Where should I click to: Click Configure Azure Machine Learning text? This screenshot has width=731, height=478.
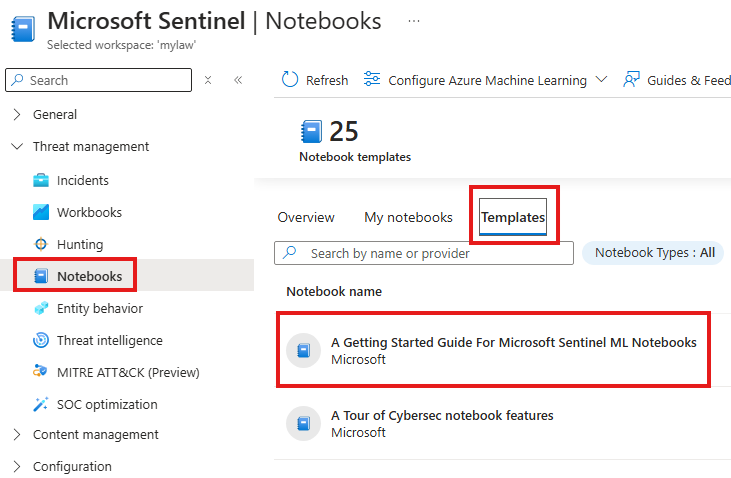pyautogui.click(x=487, y=80)
